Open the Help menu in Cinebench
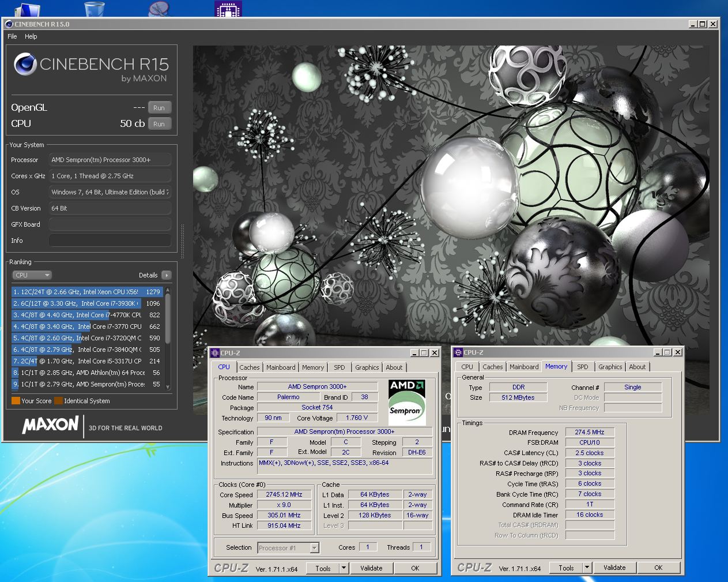The image size is (728, 582). [31, 36]
